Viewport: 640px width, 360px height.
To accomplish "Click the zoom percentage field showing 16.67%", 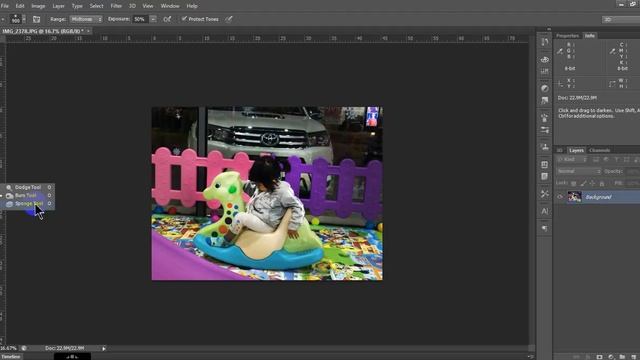I will 9,348.
